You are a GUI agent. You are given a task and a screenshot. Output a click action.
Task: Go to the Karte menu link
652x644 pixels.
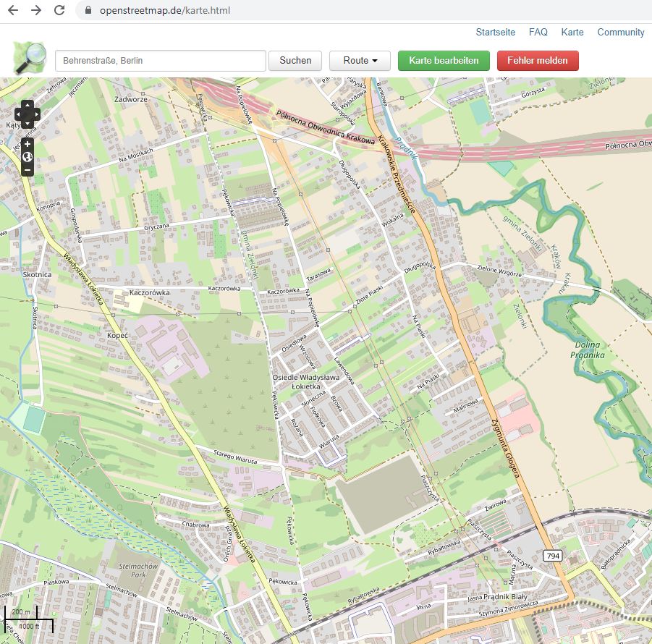click(x=572, y=33)
